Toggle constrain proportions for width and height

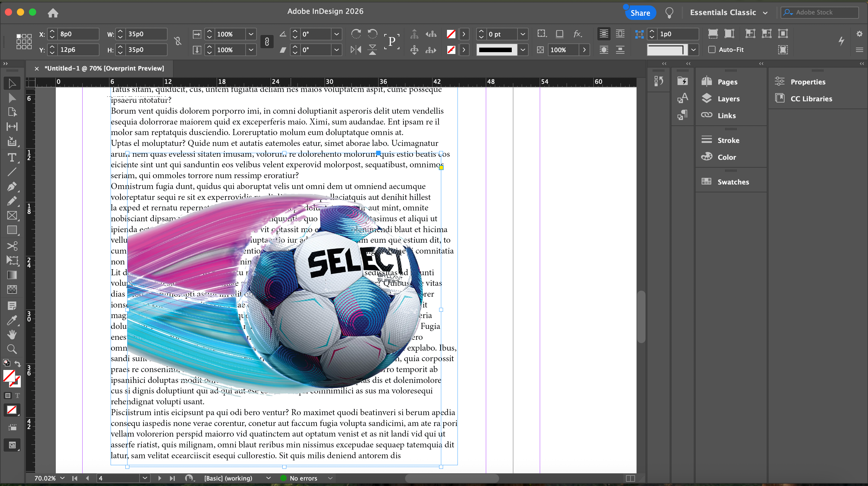tap(178, 42)
